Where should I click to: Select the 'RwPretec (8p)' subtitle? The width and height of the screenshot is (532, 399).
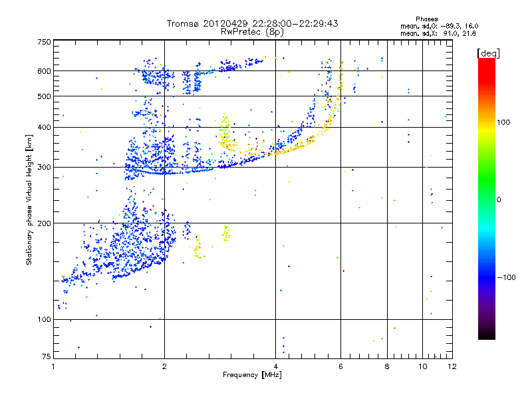pyautogui.click(x=252, y=32)
